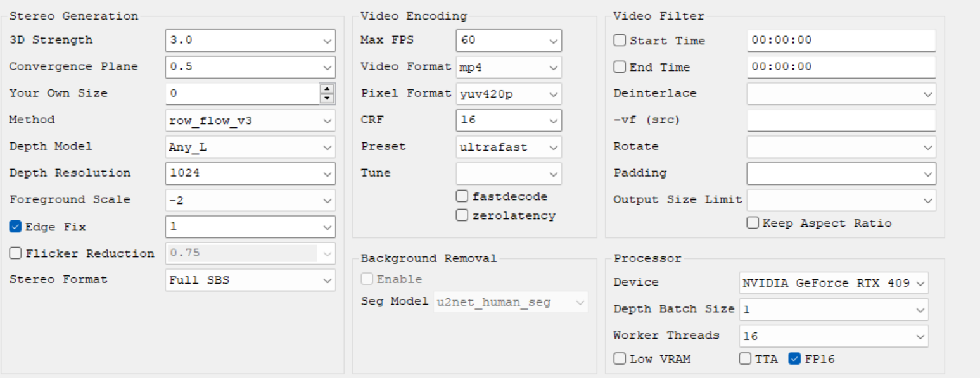Viewport: 980px width, 378px height.
Task: Click the End Time input field
Action: [x=841, y=67]
